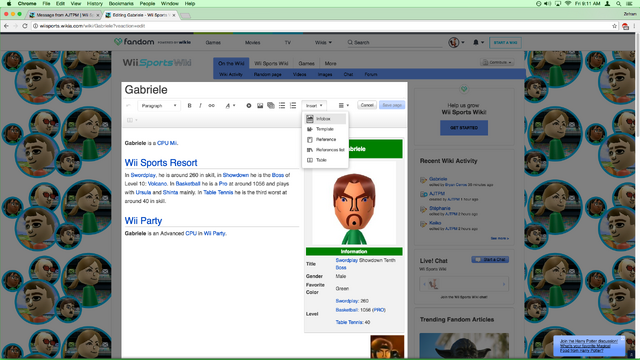Click the Wii Sports Wiki wordmark logo
Image resolution: width=640 pixels, height=360 pixels.
point(157,63)
